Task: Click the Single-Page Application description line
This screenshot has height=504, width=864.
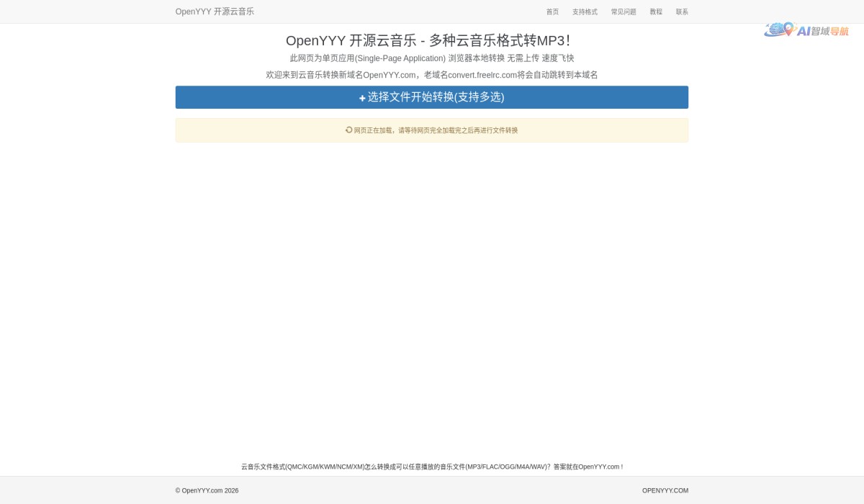Action: coord(432,58)
